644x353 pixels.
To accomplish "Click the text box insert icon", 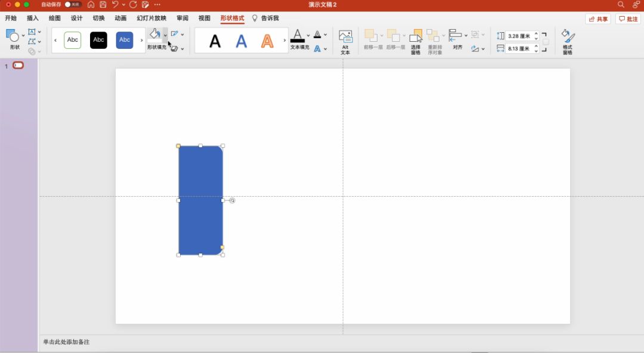I will pos(32,32).
